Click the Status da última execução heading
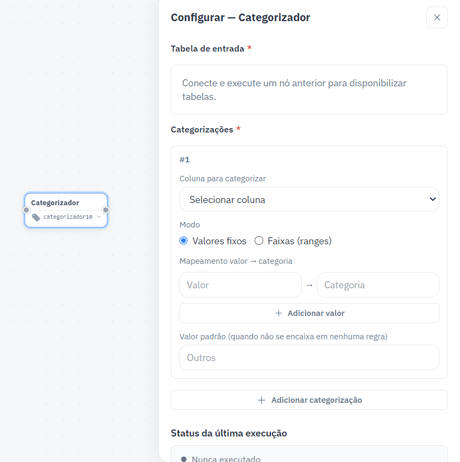The width and height of the screenshot is (460, 462). point(229,433)
